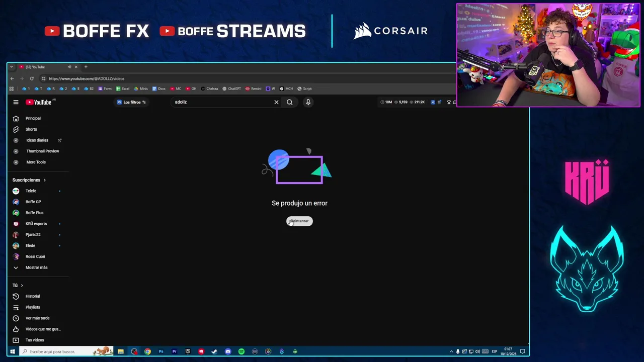Open a new browser tab
The height and width of the screenshot is (362, 644).
(86, 67)
